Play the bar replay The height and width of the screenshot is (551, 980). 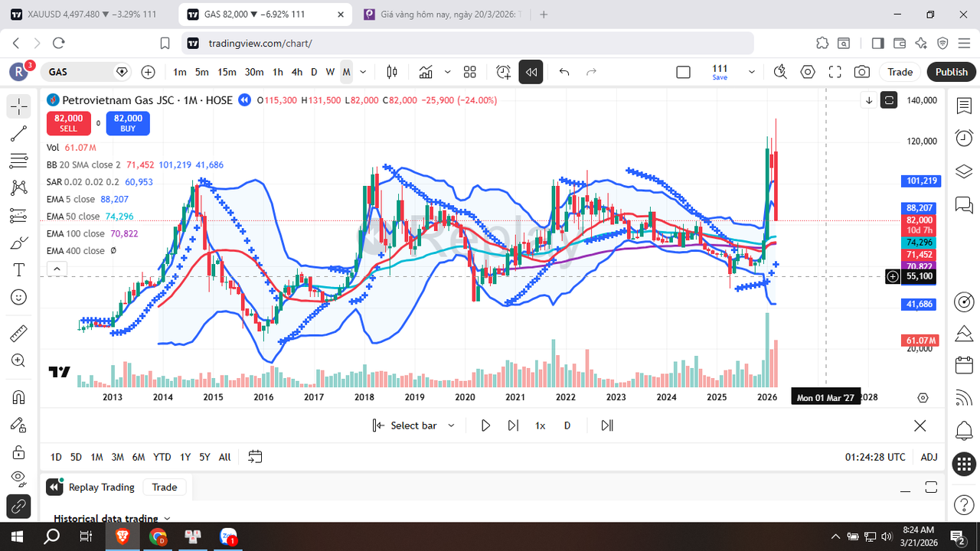(x=485, y=425)
